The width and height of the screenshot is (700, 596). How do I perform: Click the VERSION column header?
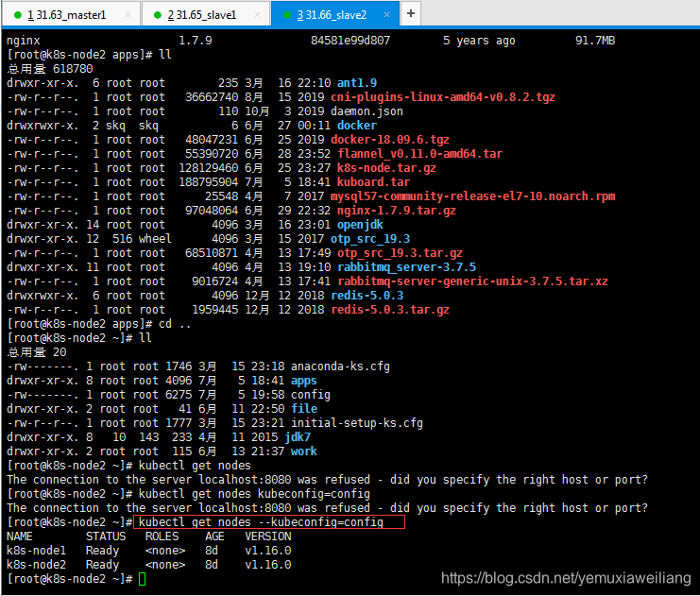click(268, 536)
